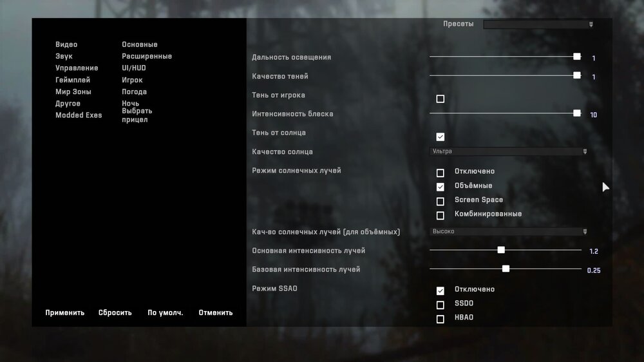
Task: Click the Качество теней label
Action: pos(280,77)
